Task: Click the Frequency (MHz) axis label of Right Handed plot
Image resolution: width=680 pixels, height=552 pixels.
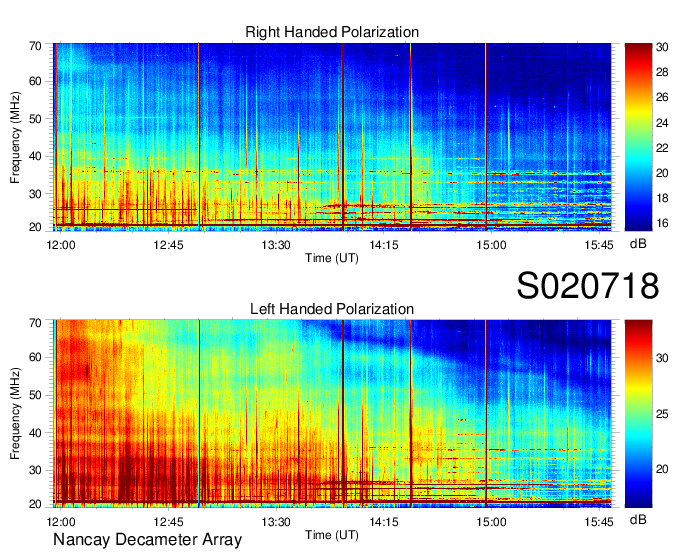Action: [x=15, y=137]
